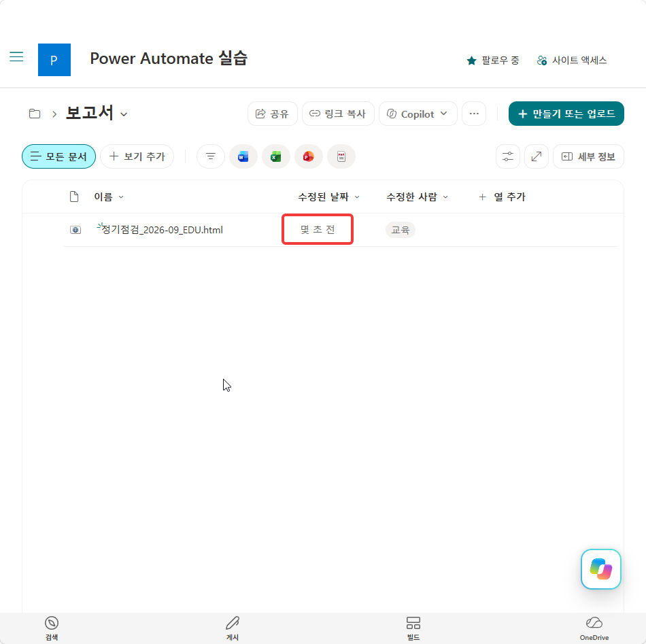Open the hamburger navigation menu
The image size is (646, 644).
[16, 56]
